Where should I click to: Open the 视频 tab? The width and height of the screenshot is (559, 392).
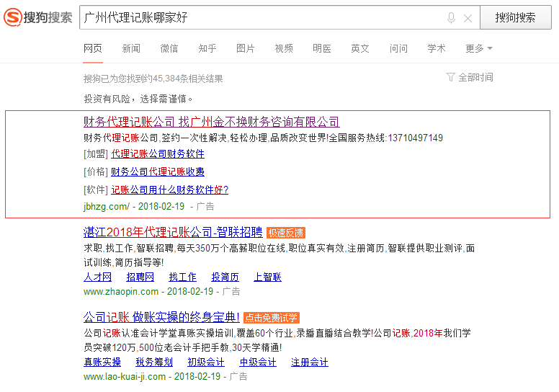click(x=284, y=48)
